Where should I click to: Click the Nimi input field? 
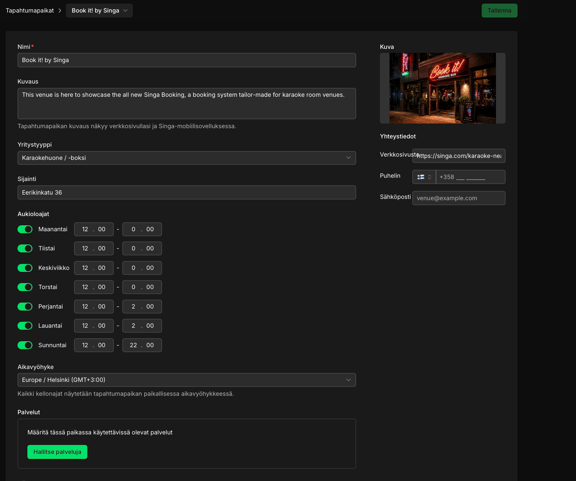pos(187,60)
